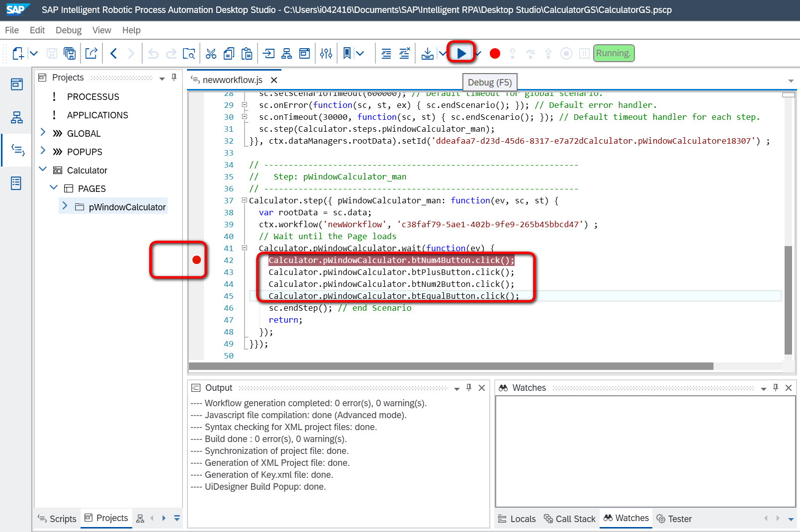Select the Editor perspective sidebar icon
Image resolution: width=800 pixels, height=532 pixels.
click(18, 150)
